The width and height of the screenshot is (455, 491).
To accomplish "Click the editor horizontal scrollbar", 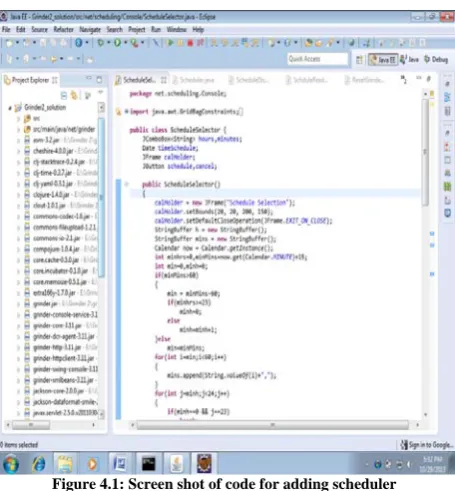I will point(273,425).
